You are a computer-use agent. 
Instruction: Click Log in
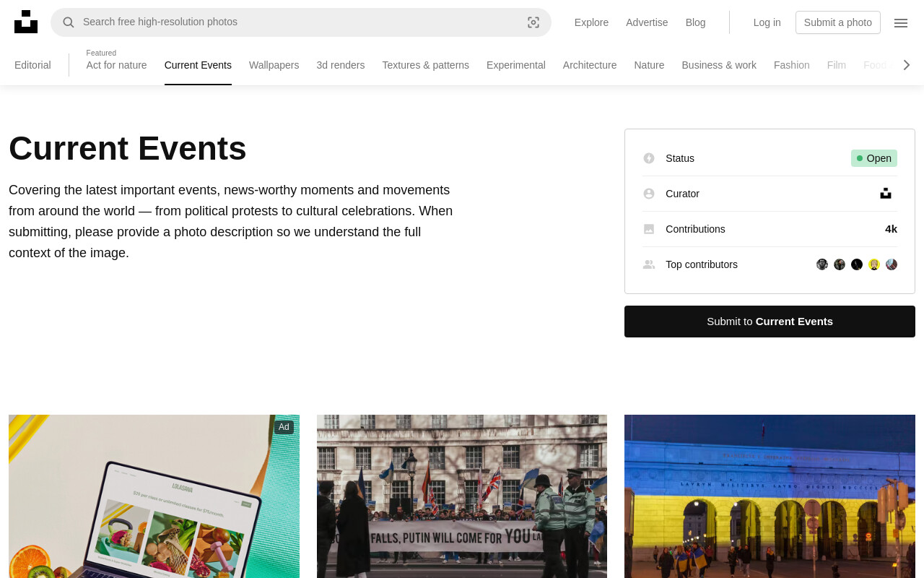point(767,22)
